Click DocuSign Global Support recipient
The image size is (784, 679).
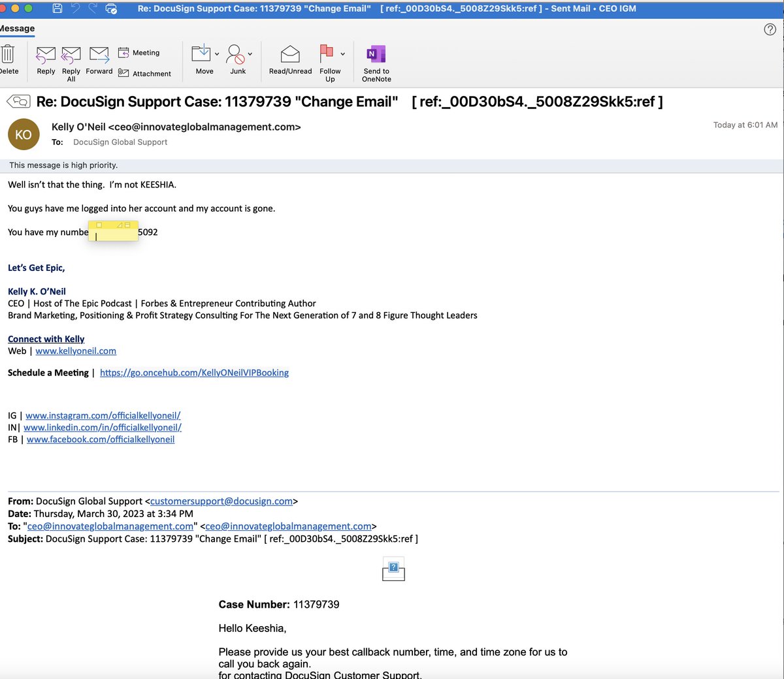[120, 142]
